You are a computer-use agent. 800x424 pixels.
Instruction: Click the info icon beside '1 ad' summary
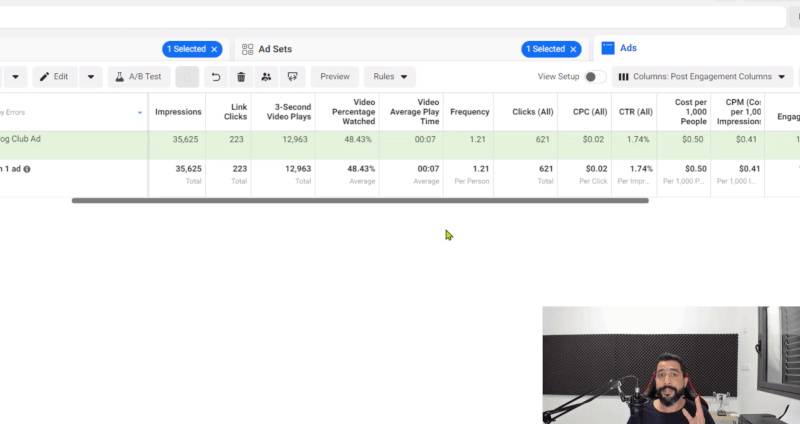tap(27, 169)
